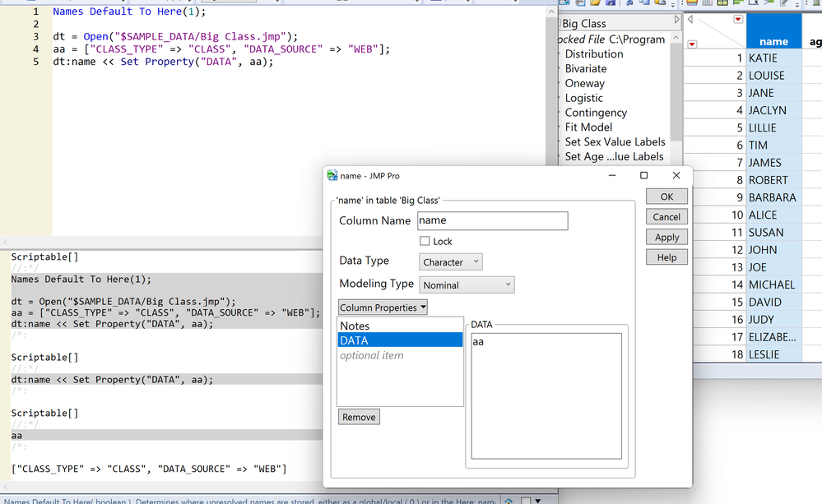Viewport: 822px width, 504px height.
Task: Click the Fit Model table script
Action: [x=588, y=127]
